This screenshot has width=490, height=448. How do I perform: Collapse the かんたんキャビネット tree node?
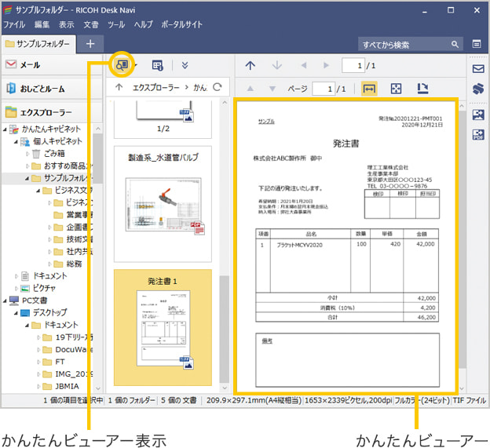tap(6, 129)
